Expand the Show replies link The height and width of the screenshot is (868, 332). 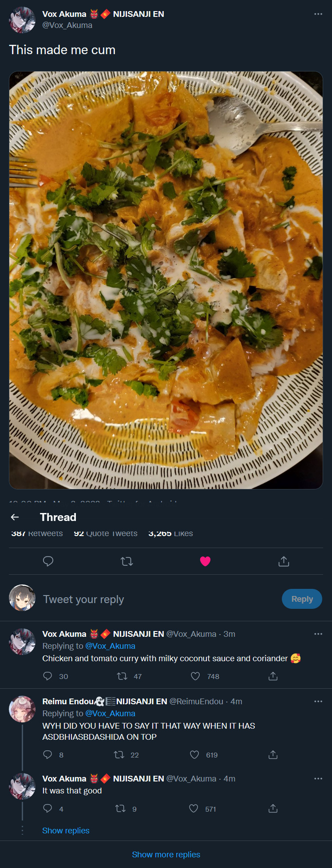pos(66,831)
